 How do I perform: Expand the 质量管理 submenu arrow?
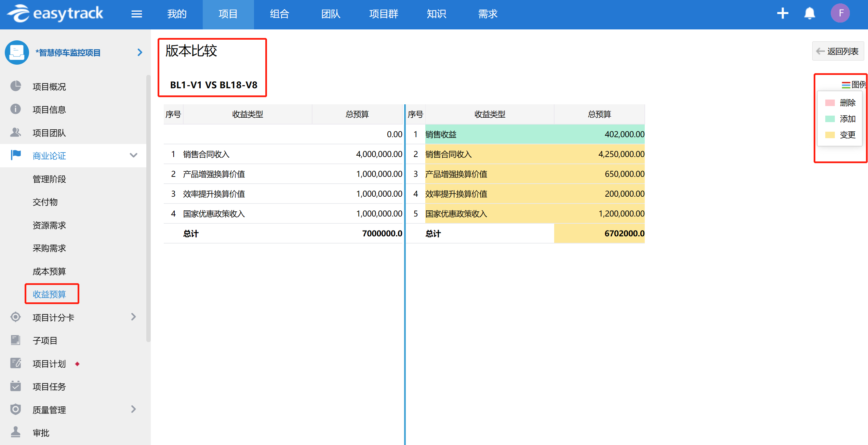(x=133, y=409)
